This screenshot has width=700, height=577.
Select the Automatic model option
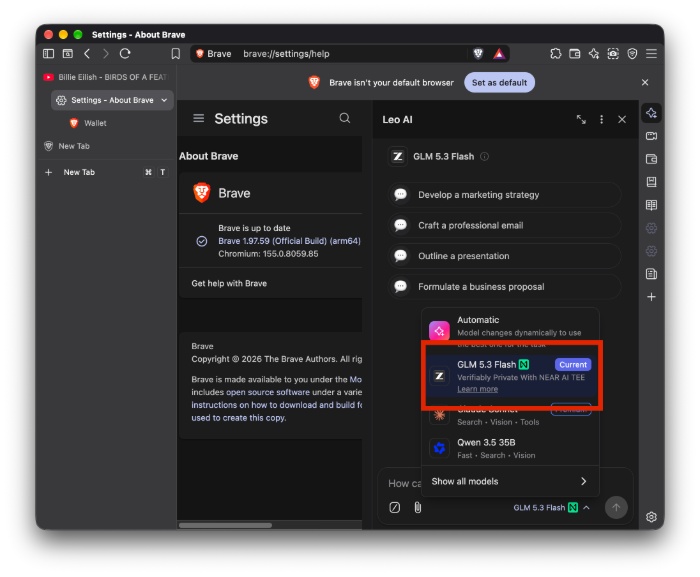pos(510,327)
